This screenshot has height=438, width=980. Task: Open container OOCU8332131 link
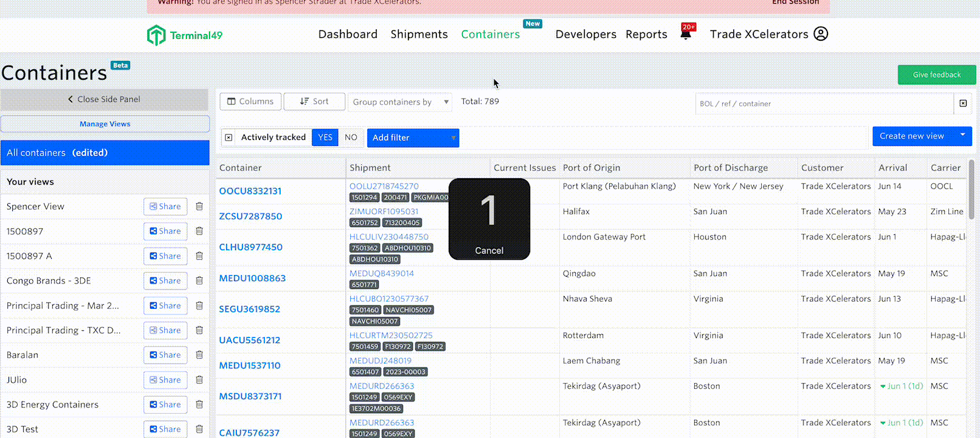[250, 191]
